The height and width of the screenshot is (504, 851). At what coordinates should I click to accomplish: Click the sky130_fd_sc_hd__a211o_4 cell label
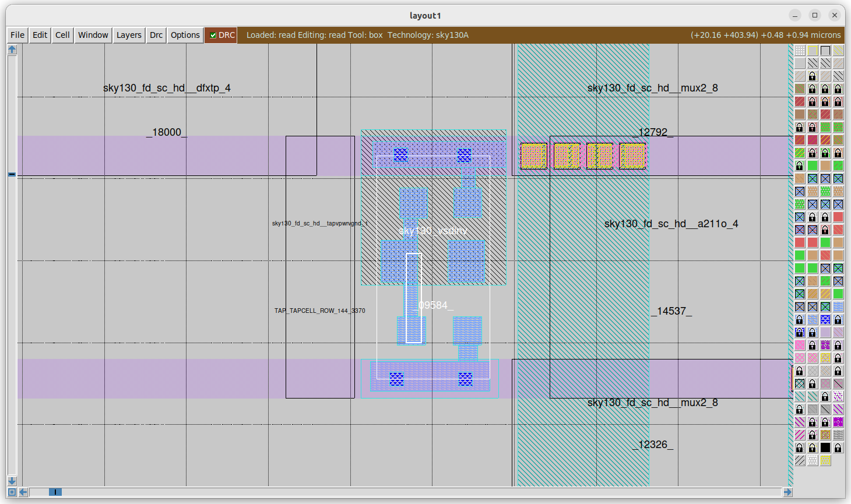pyautogui.click(x=671, y=224)
